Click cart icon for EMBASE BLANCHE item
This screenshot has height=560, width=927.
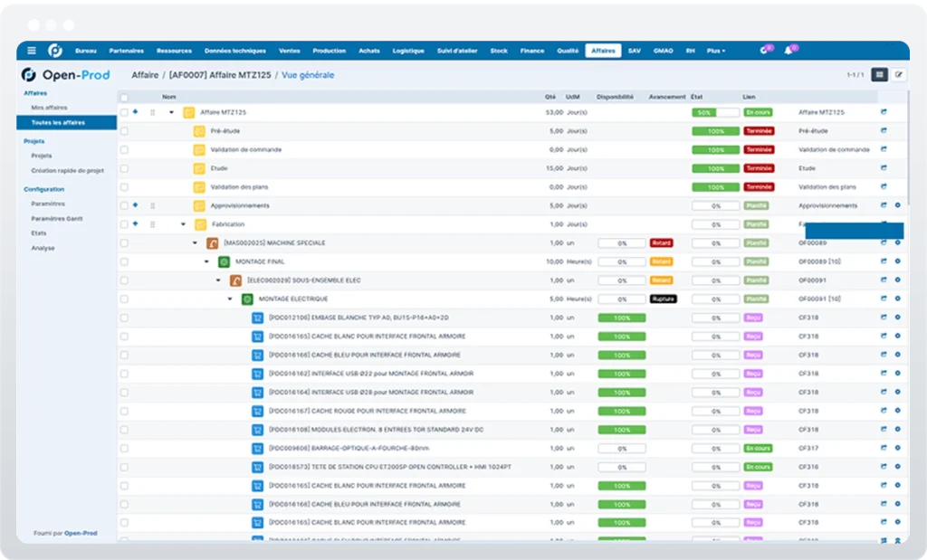click(x=257, y=318)
